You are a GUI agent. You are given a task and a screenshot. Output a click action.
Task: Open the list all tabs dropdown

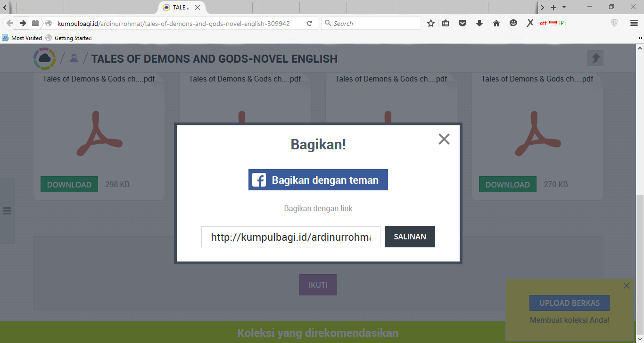564,8
